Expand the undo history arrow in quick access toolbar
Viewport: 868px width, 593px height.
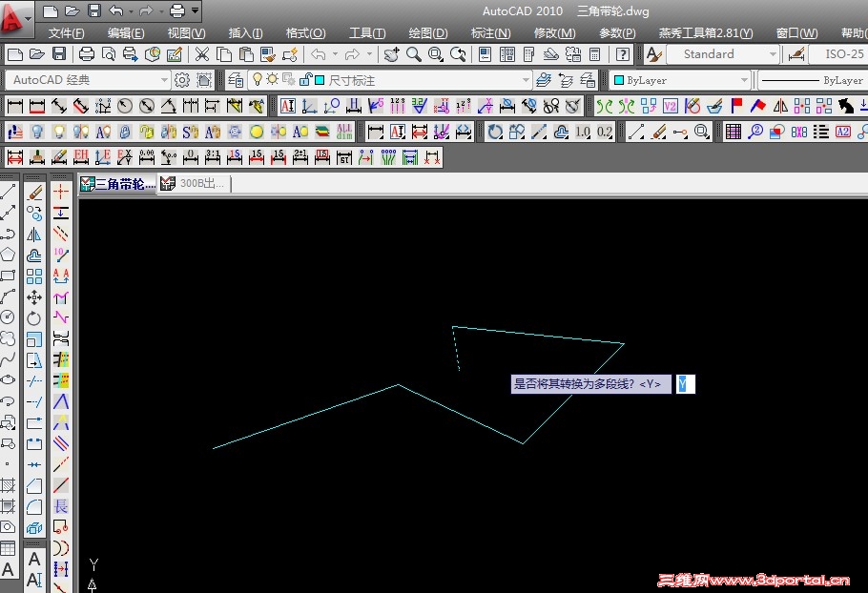point(131,10)
